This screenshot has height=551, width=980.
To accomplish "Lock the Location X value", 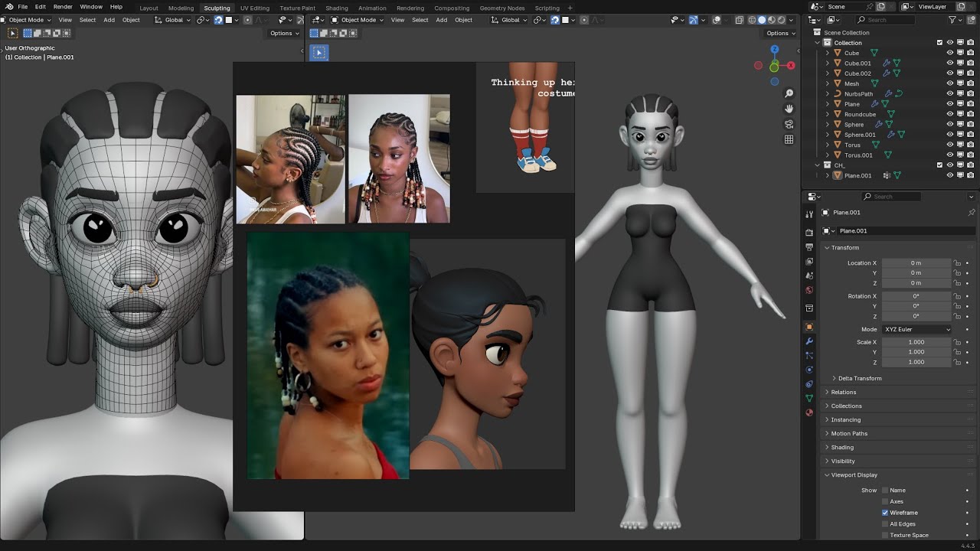I will (957, 263).
